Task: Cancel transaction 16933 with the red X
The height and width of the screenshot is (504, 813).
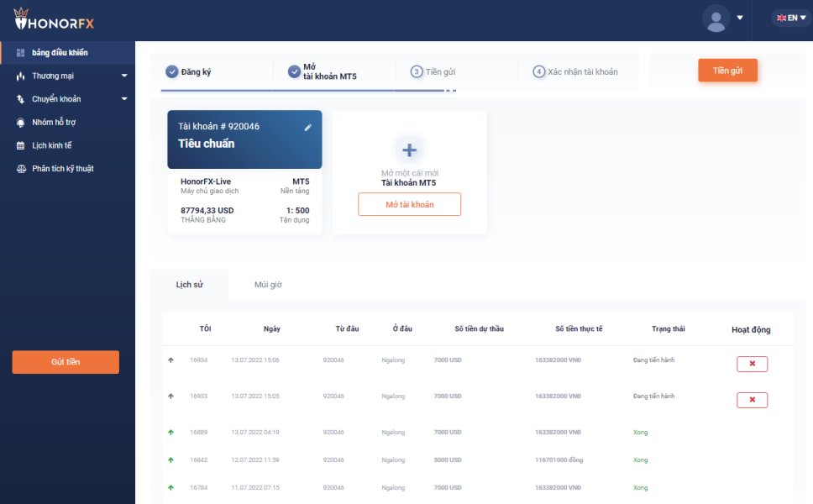Action: [x=752, y=400]
